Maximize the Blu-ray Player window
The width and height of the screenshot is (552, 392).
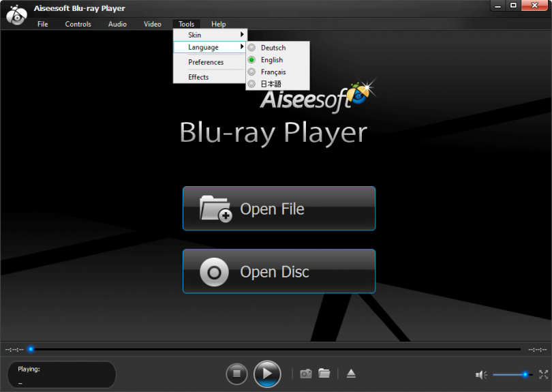tap(513, 5)
